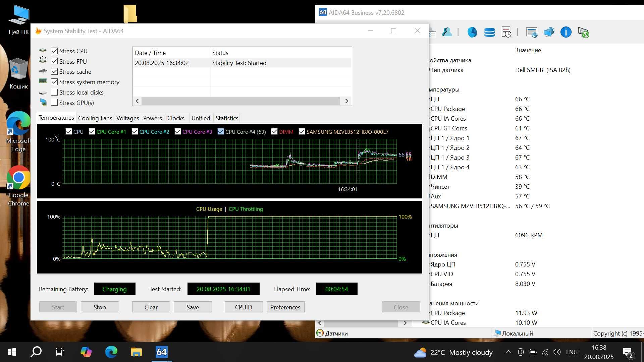Image resolution: width=644 pixels, height=362 pixels.
Task: Select the Цей ПК desktop icon
Action: tap(18, 20)
